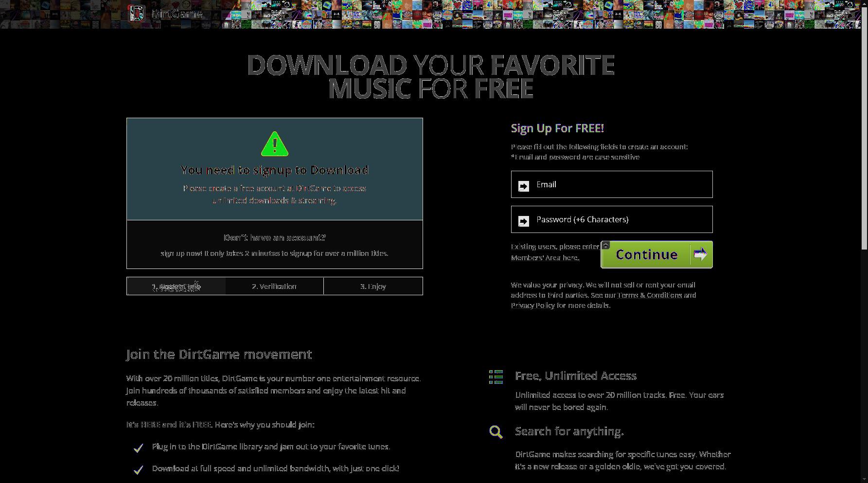Click the list icon beside Free, Unlimited Access

496,376
